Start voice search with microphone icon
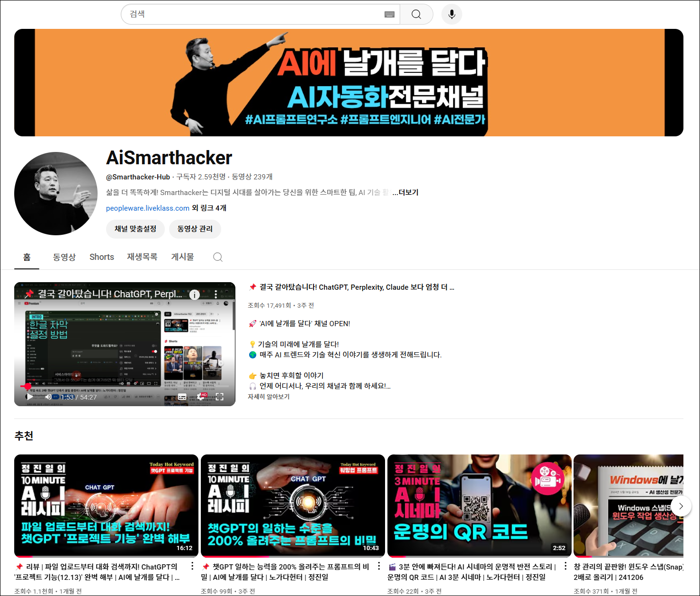The height and width of the screenshot is (596, 700). pyautogui.click(x=452, y=14)
